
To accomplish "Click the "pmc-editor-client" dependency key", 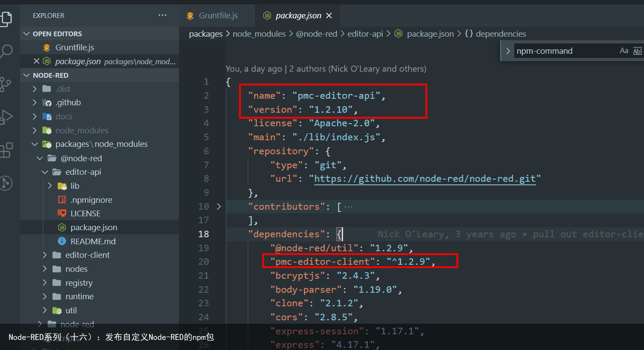I will pyautogui.click(x=323, y=262).
